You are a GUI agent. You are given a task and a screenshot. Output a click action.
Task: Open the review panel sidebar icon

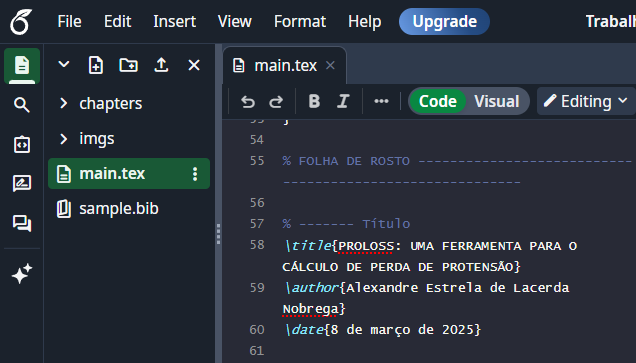tap(22, 184)
